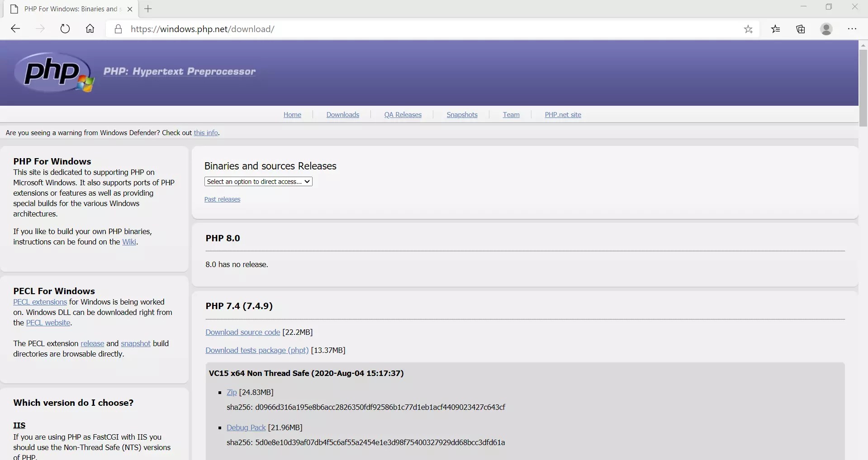The height and width of the screenshot is (460, 868).
Task: Open the Favorites list icon
Action: pos(776,29)
